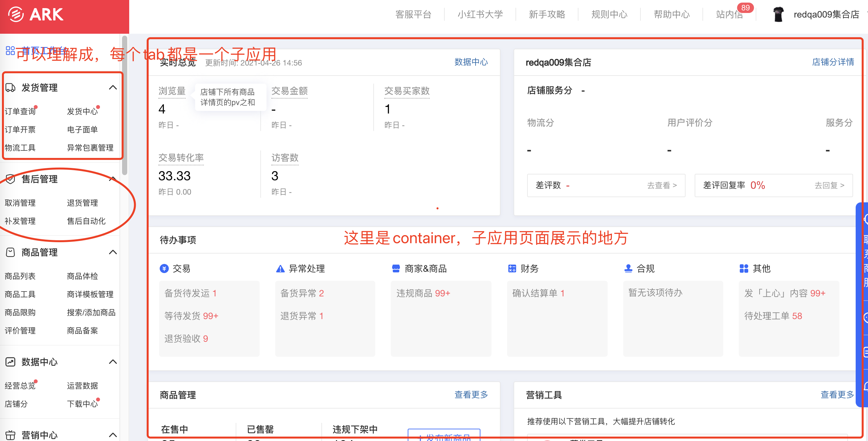Click the sidebar vertical scrollbar
This screenshot has width=868, height=441.
(125, 105)
